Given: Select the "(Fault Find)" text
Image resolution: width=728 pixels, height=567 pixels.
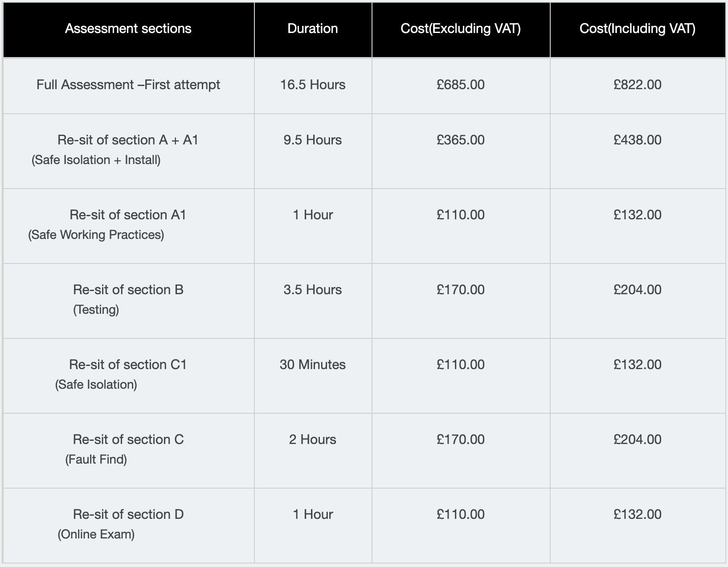Looking at the screenshot, I should click(x=96, y=460).
